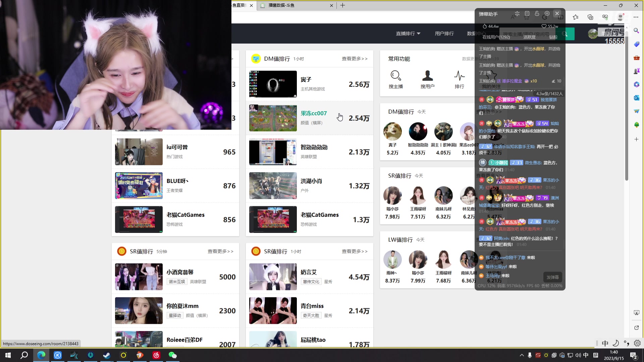Open the Edge browser essentials heartbeat icon
The height and width of the screenshot is (362, 644).
pos(605,17)
